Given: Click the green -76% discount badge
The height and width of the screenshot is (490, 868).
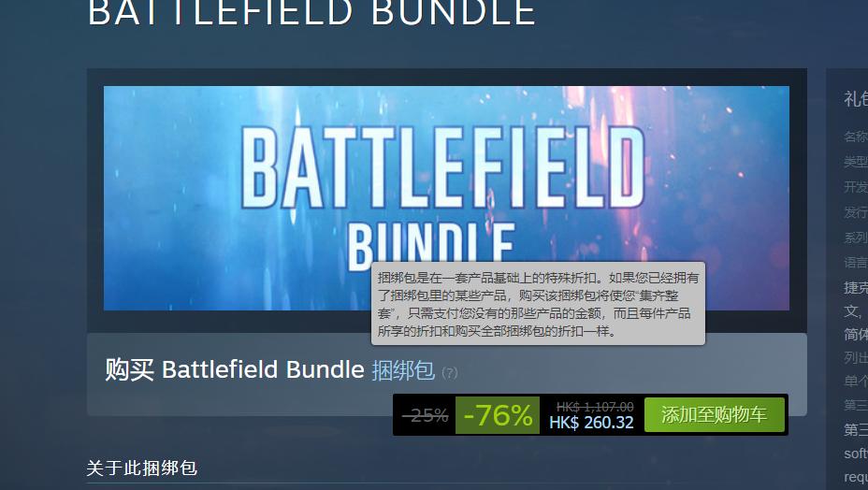Looking at the screenshot, I should click(x=497, y=414).
